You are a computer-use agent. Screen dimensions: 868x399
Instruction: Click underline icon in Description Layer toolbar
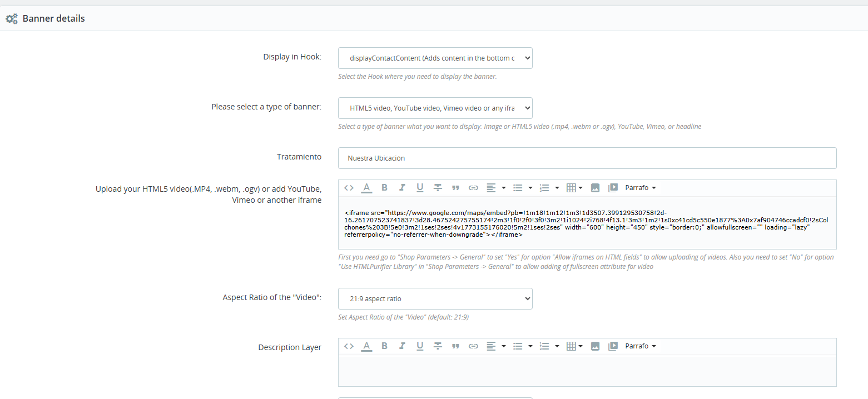point(420,346)
